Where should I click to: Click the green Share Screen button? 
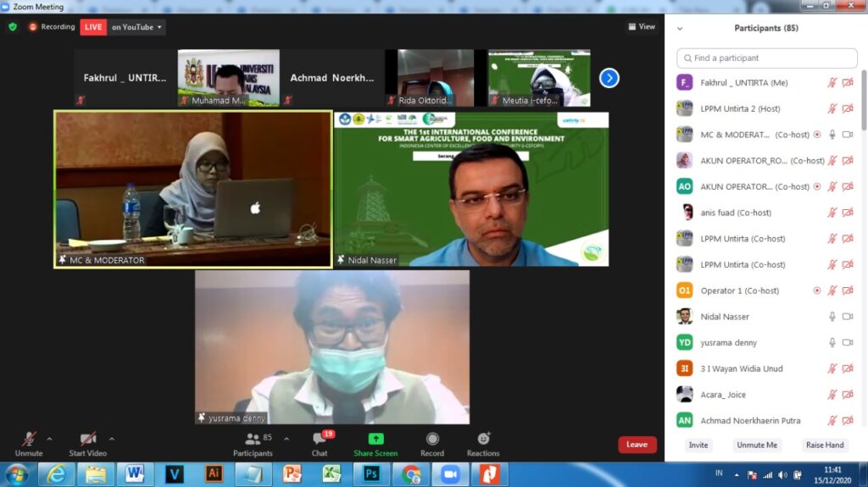[x=376, y=445]
